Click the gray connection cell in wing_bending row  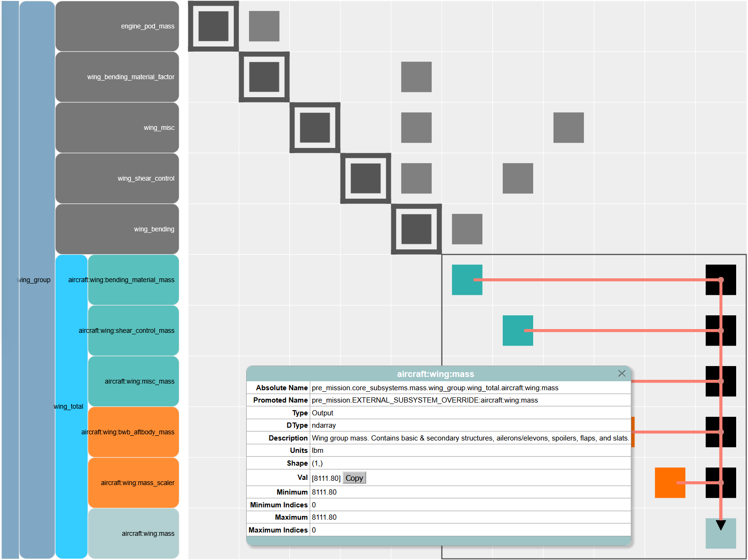(x=467, y=229)
